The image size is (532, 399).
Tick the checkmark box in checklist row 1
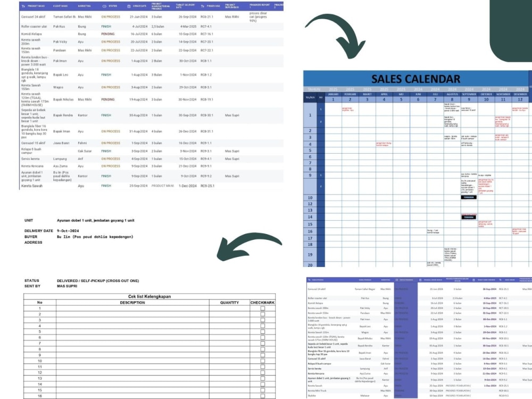click(263, 308)
